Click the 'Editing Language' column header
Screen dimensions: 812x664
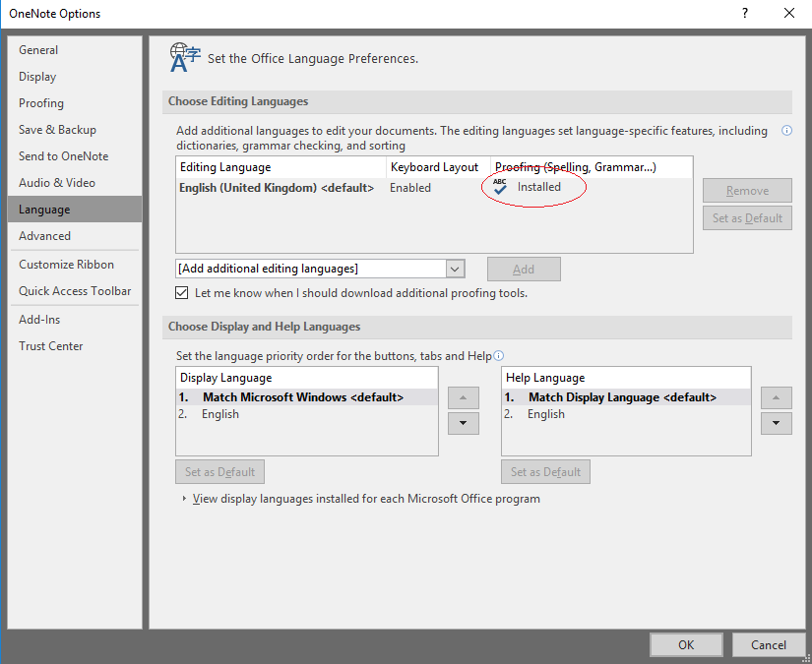pyautogui.click(x=281, y=167)
